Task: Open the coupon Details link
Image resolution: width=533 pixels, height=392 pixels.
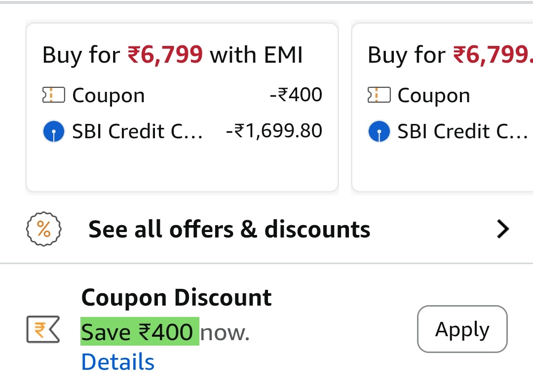Action: click(x=117, y=362)
